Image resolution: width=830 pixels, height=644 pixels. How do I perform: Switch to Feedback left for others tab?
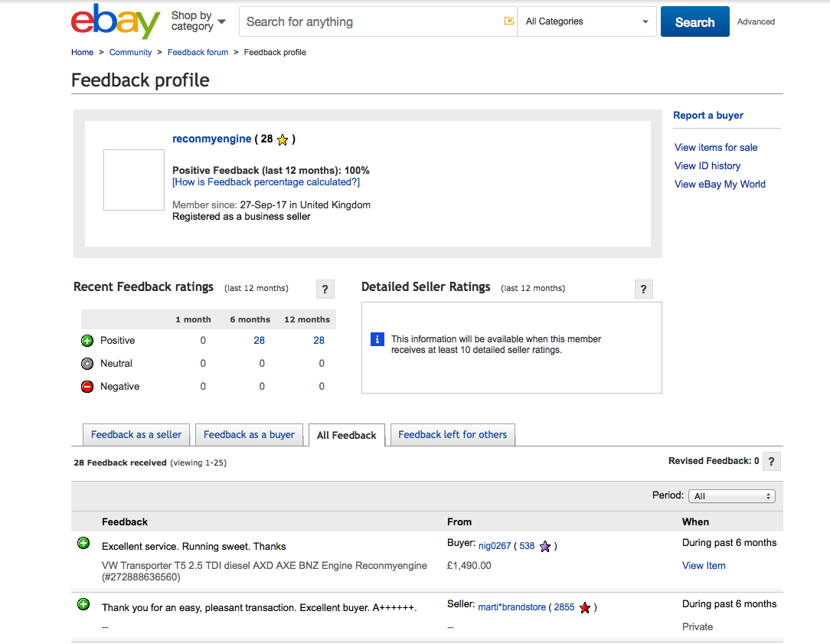pyautogui.click(x=453, y=434)
